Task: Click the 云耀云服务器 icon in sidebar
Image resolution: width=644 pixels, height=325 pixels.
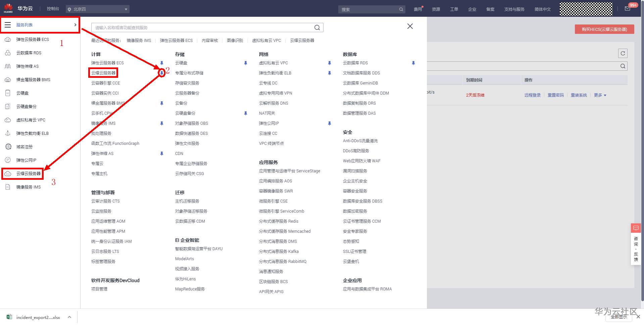Action: [x=8, y=174]
